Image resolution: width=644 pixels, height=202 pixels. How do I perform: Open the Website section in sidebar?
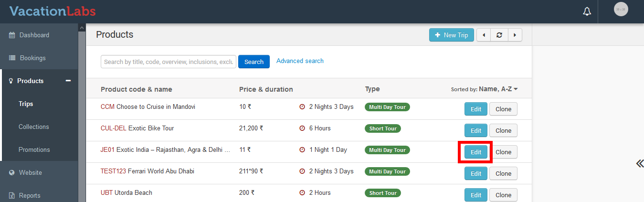coord(30,172)
